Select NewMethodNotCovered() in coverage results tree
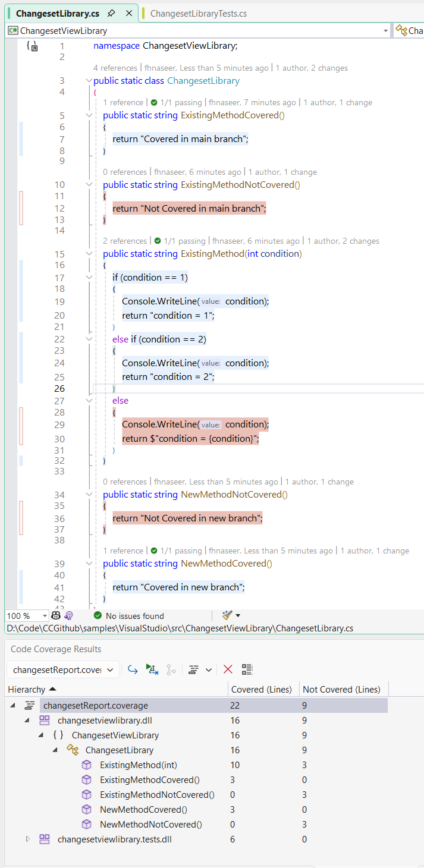The image size is (424, 868). 150,824
